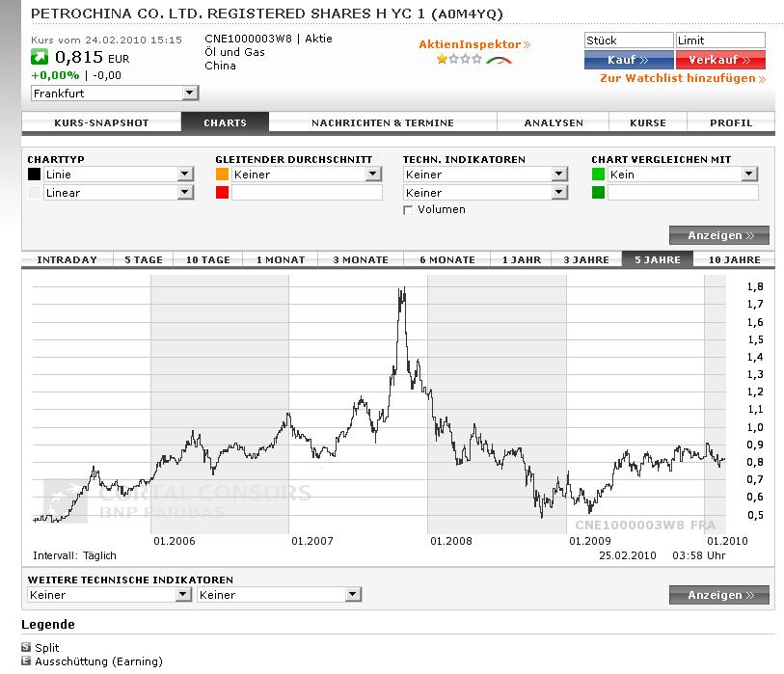Click the green up-arrow price trend icon
Screen dimensions: 784x674
(40, 57)
